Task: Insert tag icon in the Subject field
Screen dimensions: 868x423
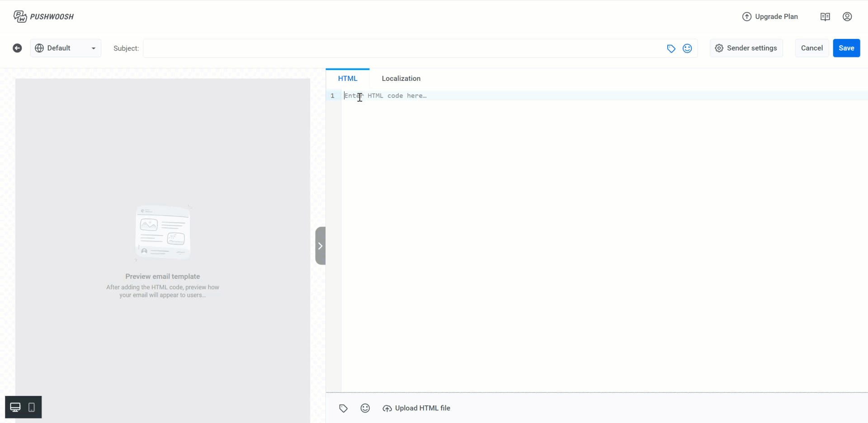Action: click(671, 48)
